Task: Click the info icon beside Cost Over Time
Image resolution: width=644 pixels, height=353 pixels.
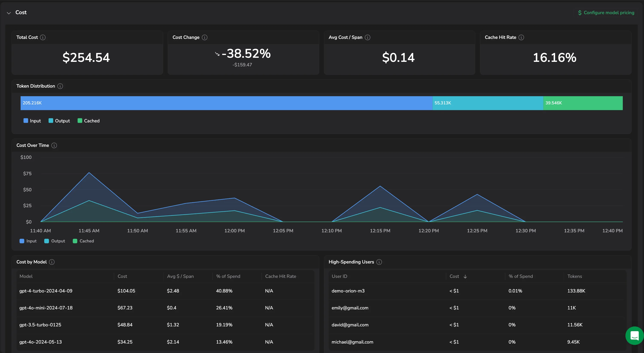Action: click(54, 145)
